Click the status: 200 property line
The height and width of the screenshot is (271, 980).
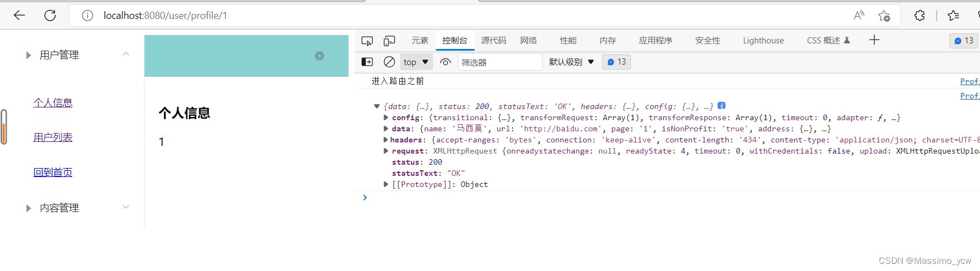click(x=417, y=162)
